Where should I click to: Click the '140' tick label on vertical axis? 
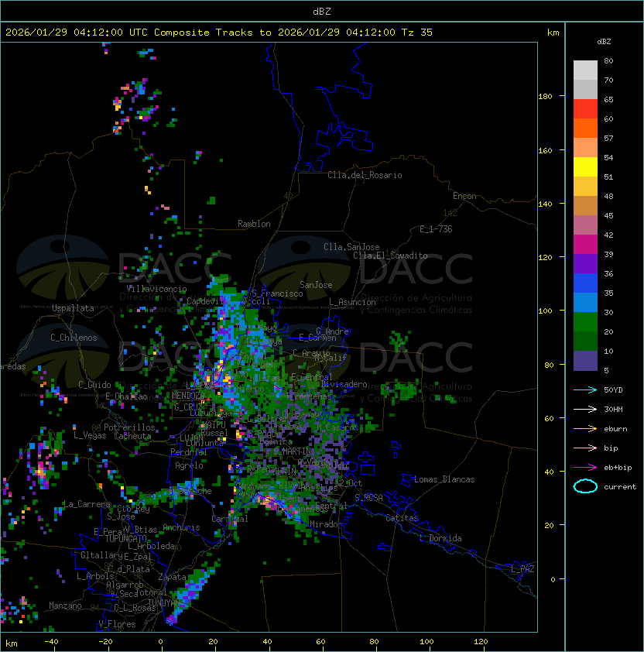pos(545,204)
